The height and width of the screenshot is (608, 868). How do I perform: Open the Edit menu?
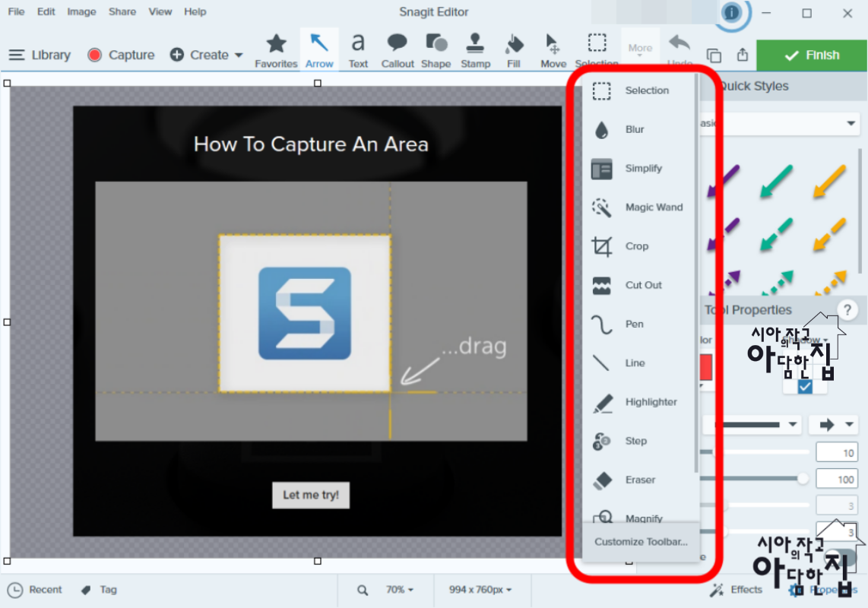(46, 11)
